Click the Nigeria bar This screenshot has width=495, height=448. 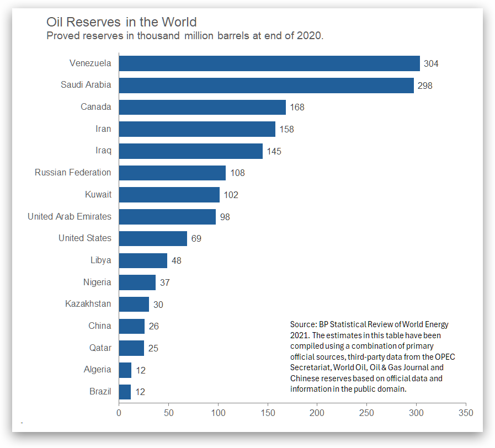pyautogui.click(x=137, y=282)
